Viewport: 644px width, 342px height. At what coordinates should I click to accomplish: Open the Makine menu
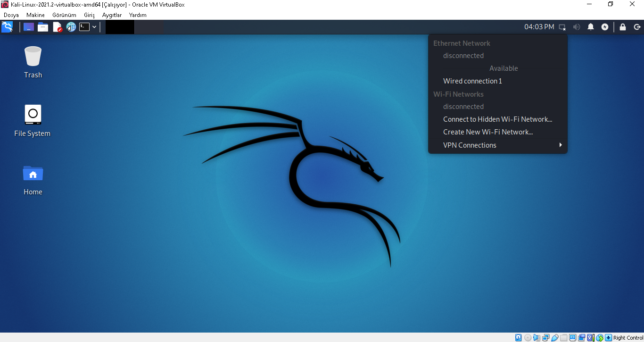(x=35, y=15)
